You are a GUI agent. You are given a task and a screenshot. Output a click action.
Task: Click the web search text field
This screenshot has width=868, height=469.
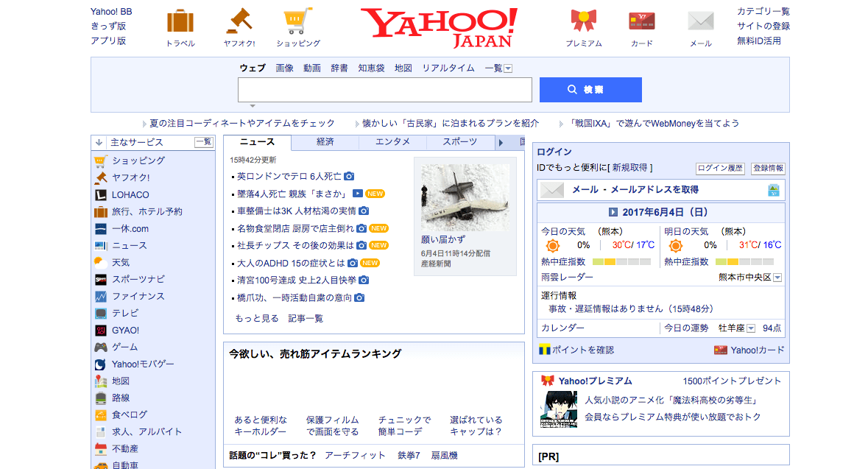[x=385, y=90]
